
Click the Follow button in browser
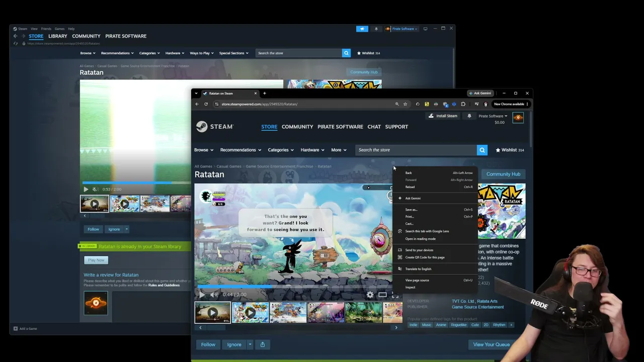(208, 344)
